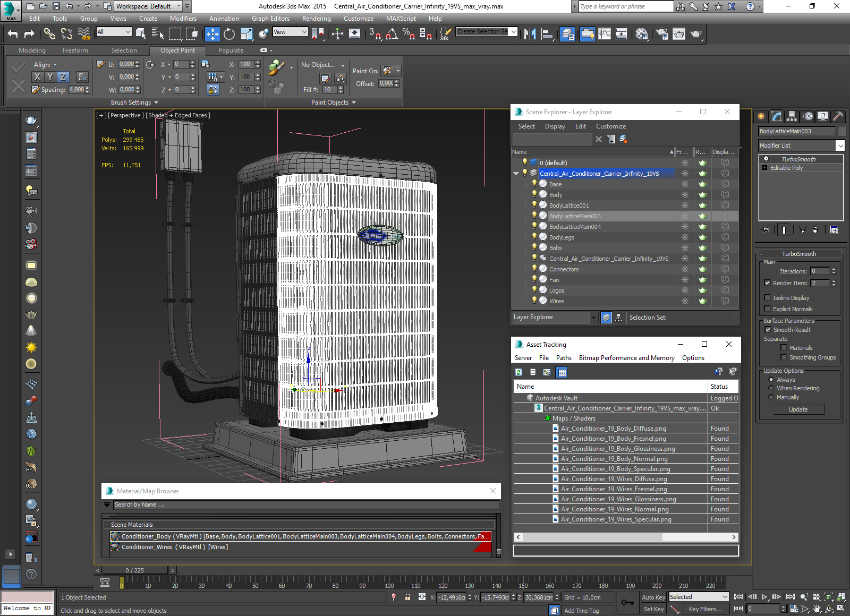
Task: Click the TurboSmooth Update button
Action: 798,409
